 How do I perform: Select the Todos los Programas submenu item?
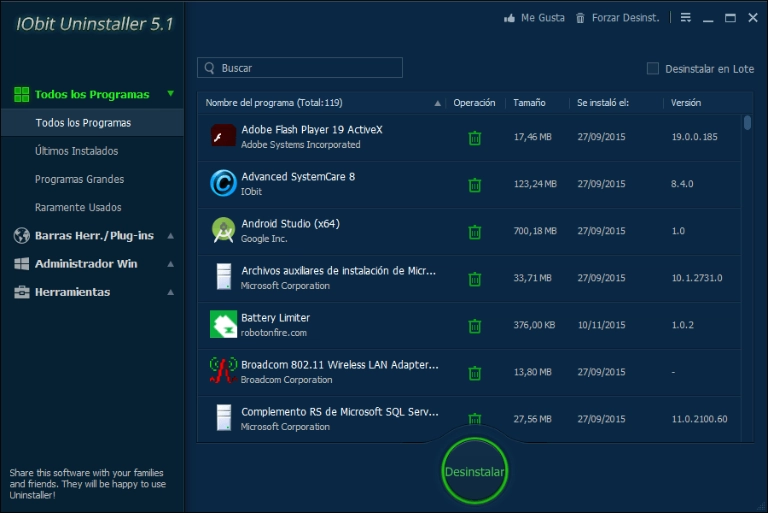pos(92,122)
